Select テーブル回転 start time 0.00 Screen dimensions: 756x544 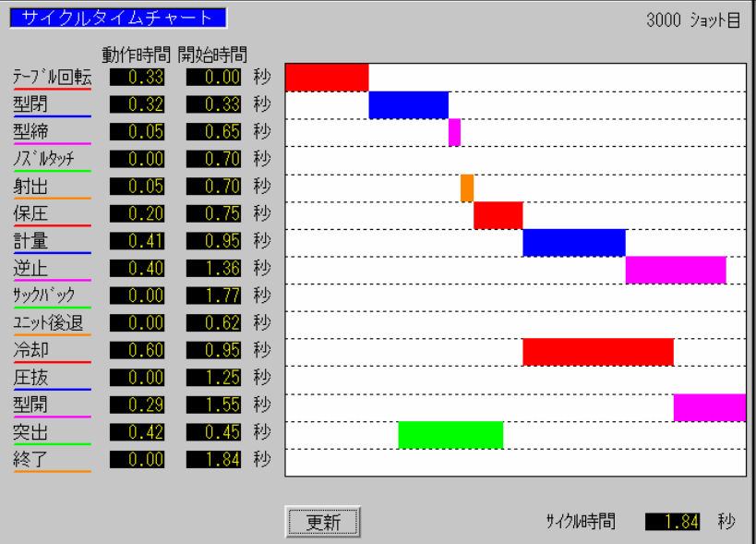tap(213, 78)
